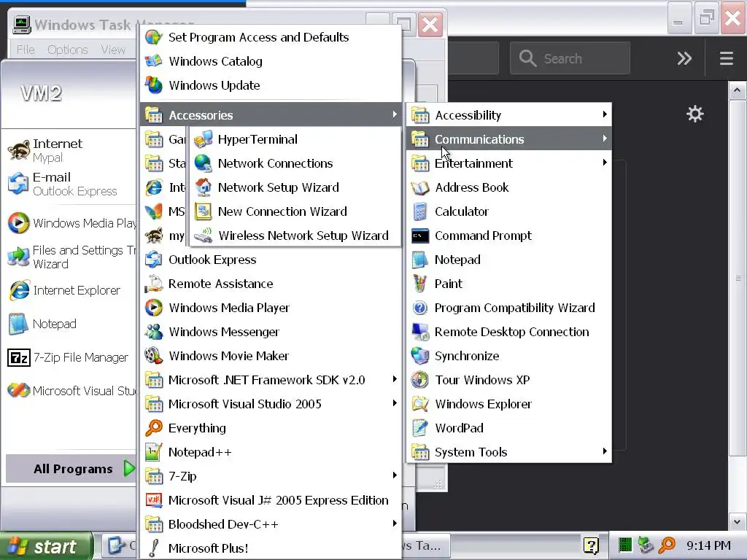Click the 9:14 PM taskbar clock
747x560 pixels.
coord(708,545)
